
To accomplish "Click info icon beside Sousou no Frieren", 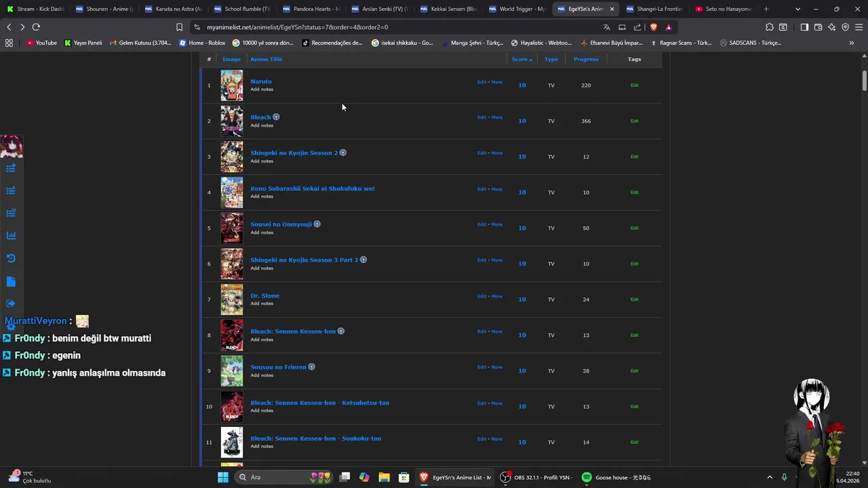I will pyautogui.click(x=312, y=367).
